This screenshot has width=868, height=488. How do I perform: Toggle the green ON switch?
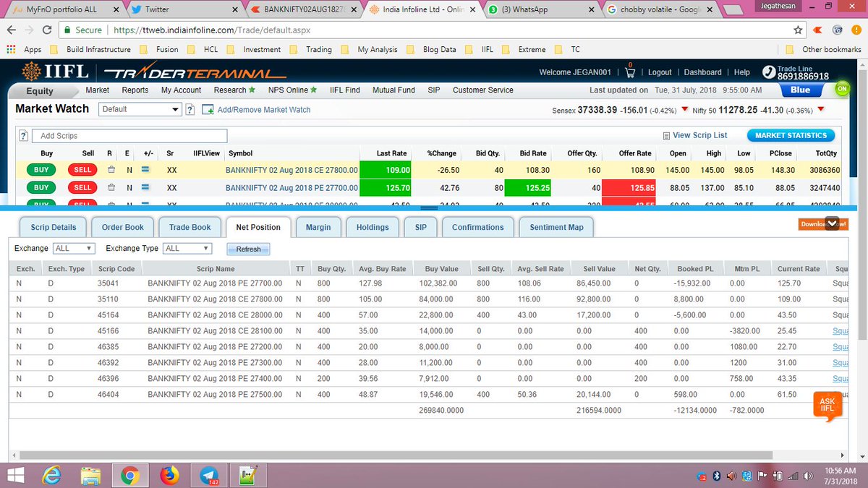pyautogui.click(x=842, y=89)
